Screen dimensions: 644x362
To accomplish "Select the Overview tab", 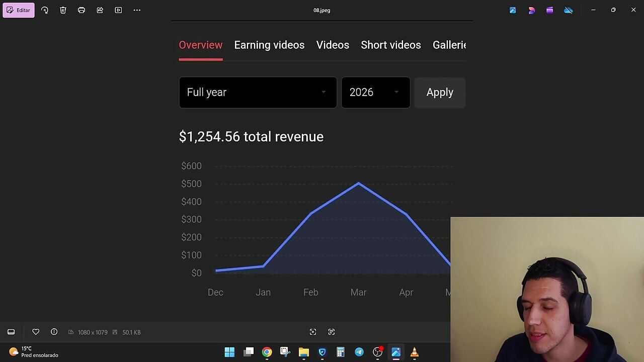I will (201, 45).
